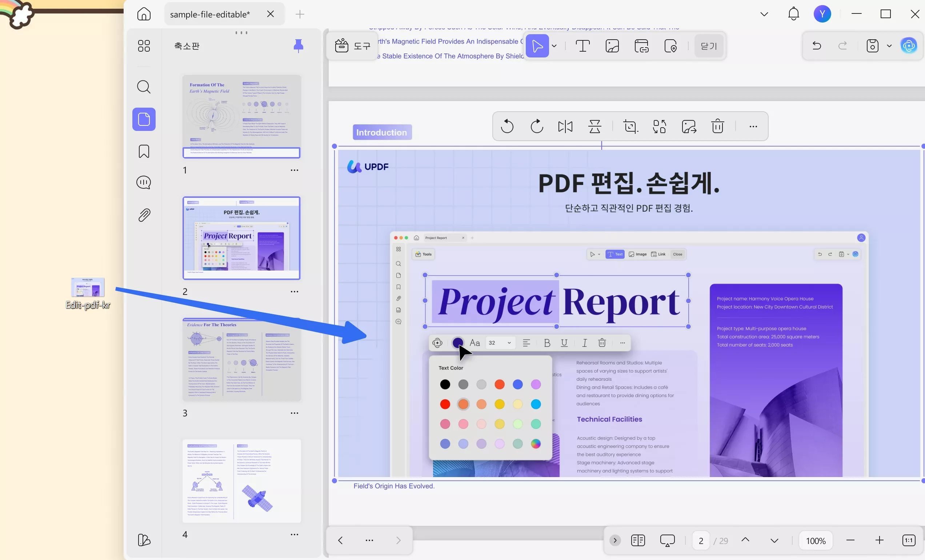The height and width of the screenshot is (560, 925).
Task: Go to the Home screen icon
Action: (x=144, y=14)
